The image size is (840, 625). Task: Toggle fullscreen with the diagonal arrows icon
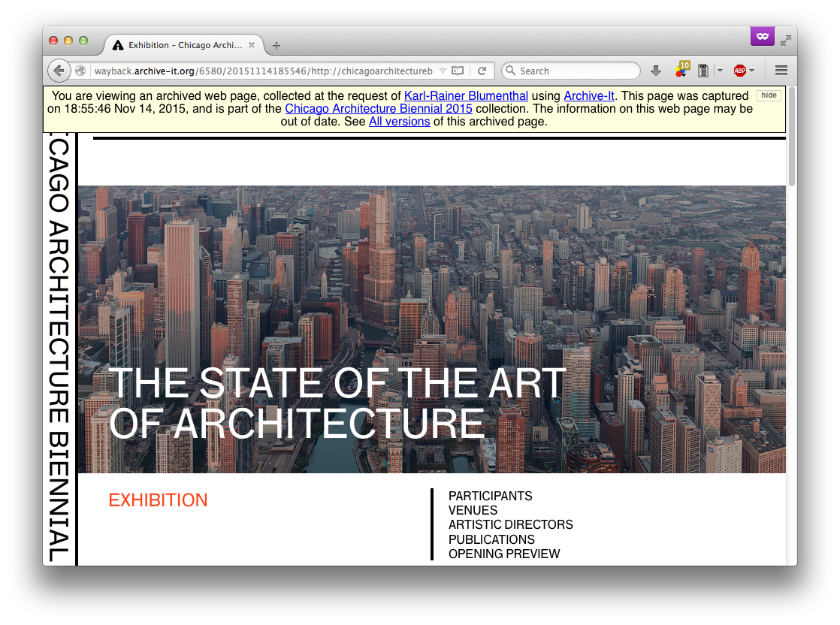point(786,40)
